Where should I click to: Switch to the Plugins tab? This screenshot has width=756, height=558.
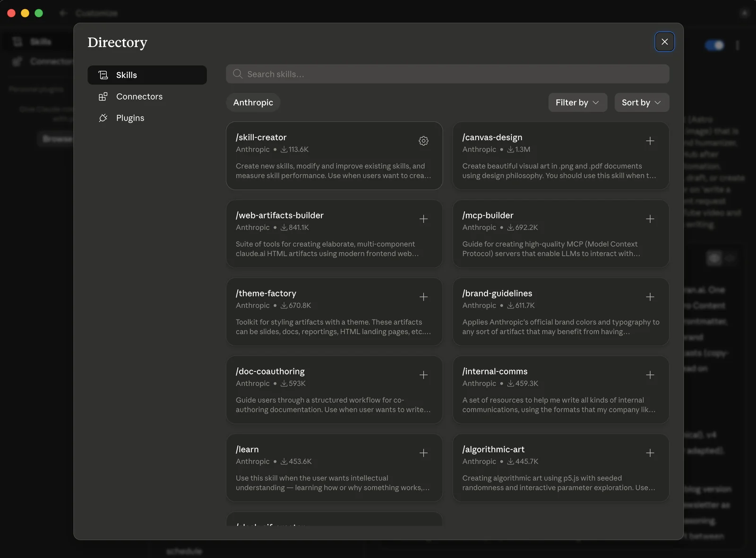(147, 118)
